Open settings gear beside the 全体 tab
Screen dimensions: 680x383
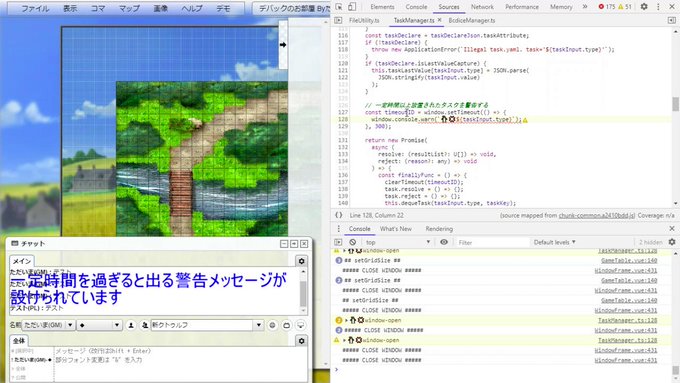tap(301, 341)
